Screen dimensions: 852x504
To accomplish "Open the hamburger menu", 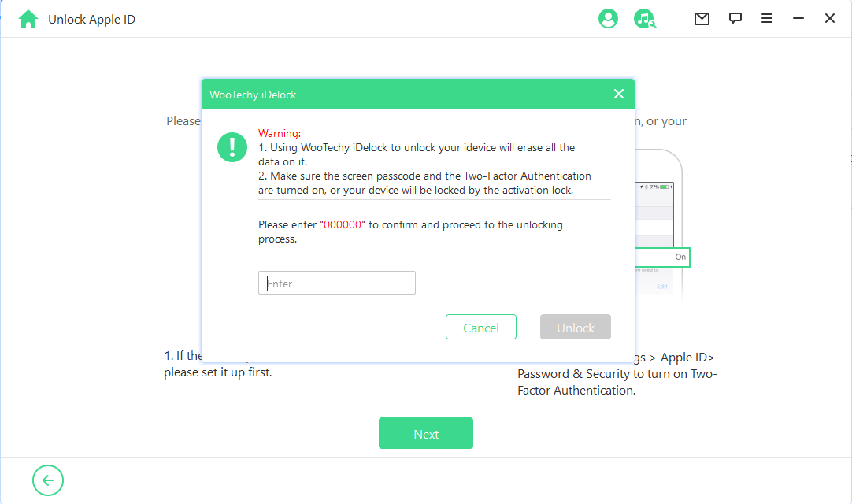I will [766, 17].
